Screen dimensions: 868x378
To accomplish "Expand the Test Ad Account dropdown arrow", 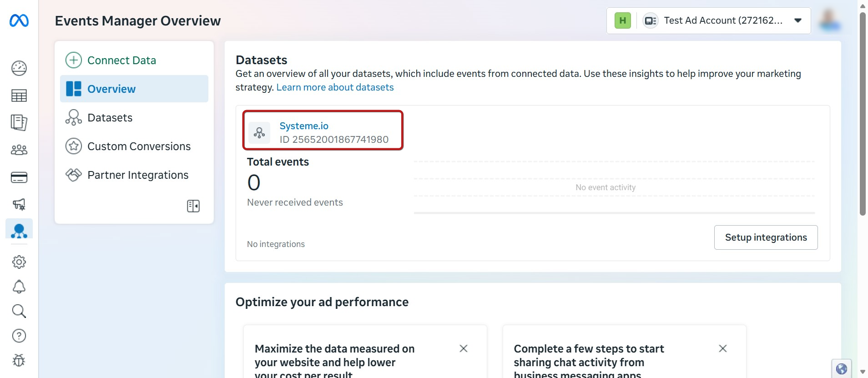I will tap(797, 20).
